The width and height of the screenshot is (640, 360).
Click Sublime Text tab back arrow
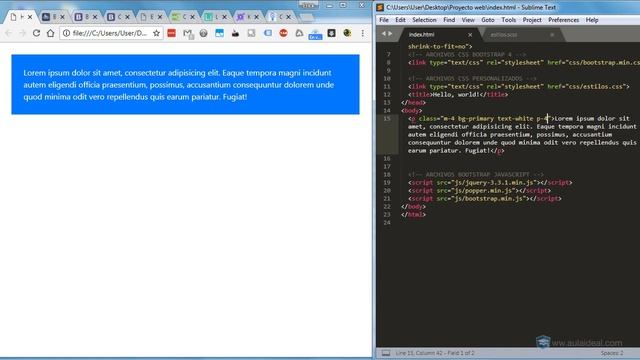pos(384,34)
